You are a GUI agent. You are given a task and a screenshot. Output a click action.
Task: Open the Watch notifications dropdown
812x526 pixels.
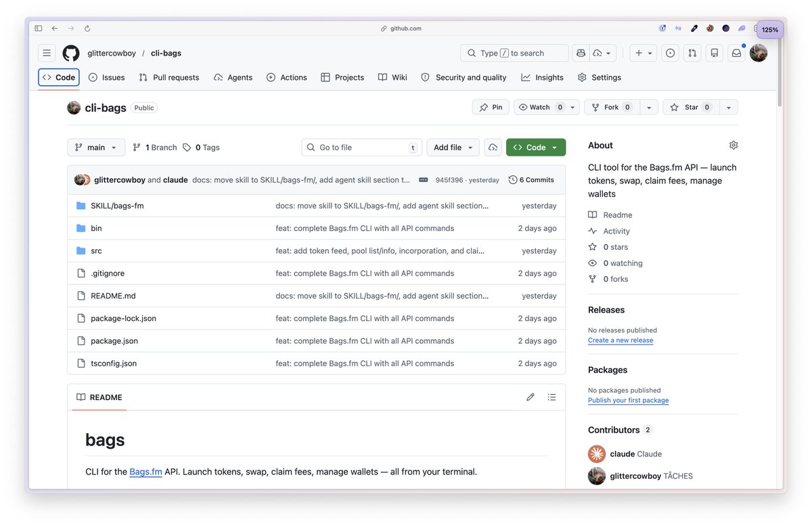point(547,107)
